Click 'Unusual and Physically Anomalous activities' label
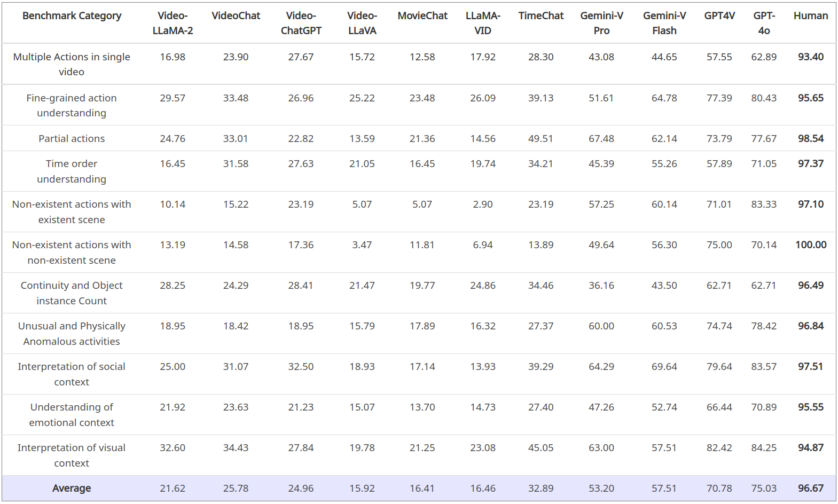 tap(72, 334)
